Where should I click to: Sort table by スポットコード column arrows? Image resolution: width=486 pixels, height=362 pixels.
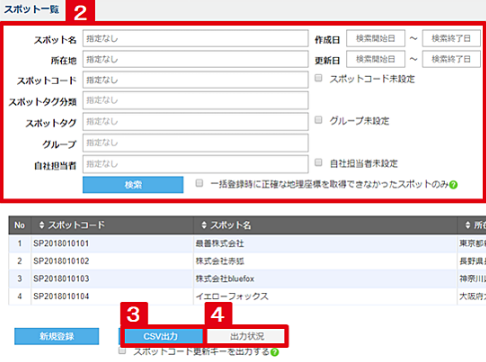[42, 225]
